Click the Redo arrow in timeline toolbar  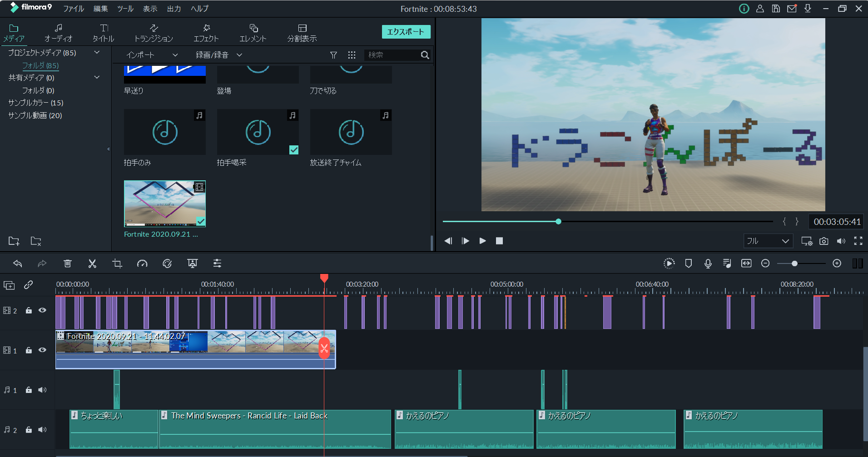42,263
